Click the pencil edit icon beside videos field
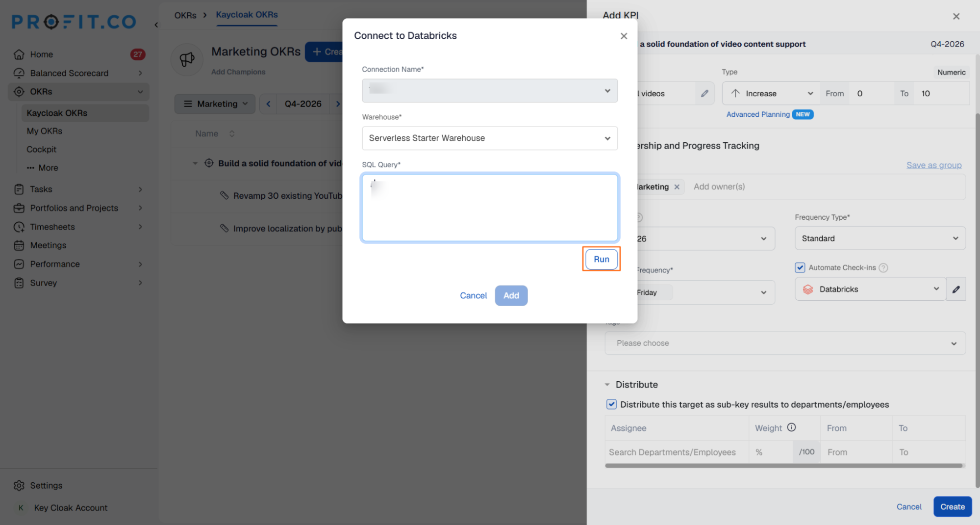 pyautogui.click(x=704, y=93)
